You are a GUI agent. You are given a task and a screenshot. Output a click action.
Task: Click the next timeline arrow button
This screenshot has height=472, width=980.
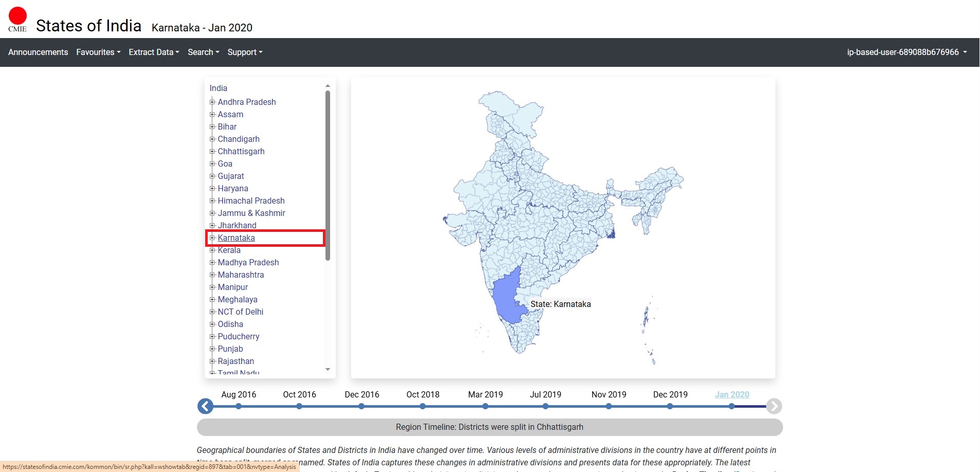774,406
